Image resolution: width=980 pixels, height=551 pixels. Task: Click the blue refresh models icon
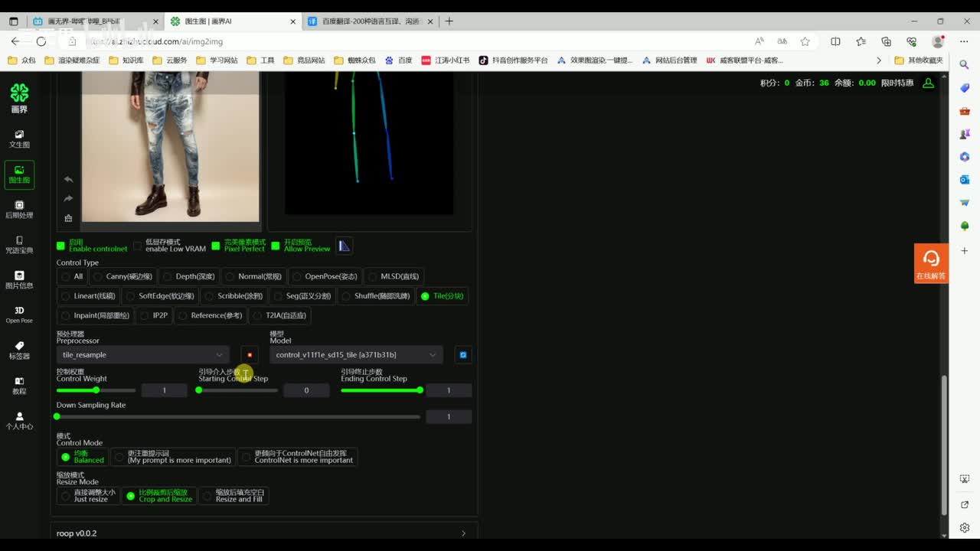[x=462, y=355]
